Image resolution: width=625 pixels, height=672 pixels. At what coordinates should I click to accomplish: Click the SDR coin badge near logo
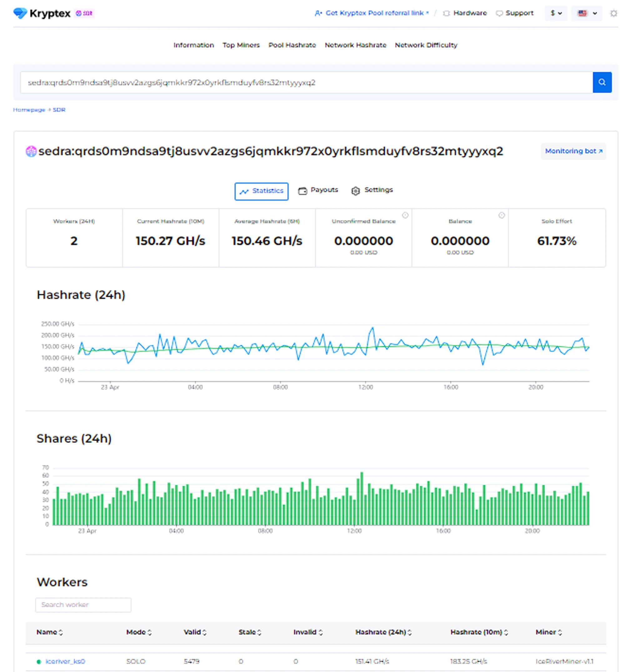[84, 13]
